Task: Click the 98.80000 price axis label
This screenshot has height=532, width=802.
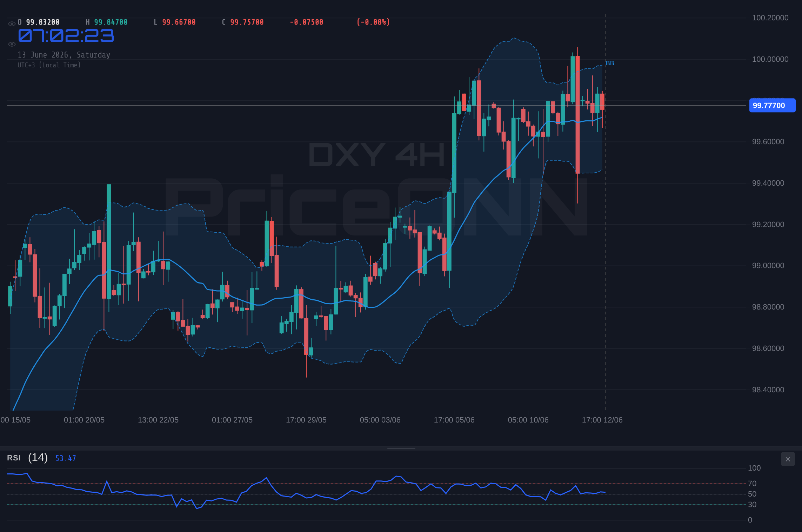Action: 768,307
